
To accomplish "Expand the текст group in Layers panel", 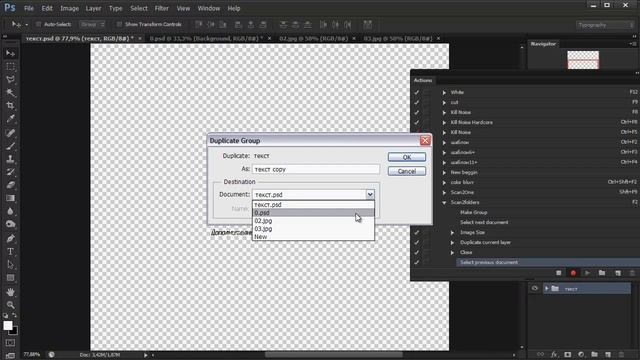I will 547,289.
